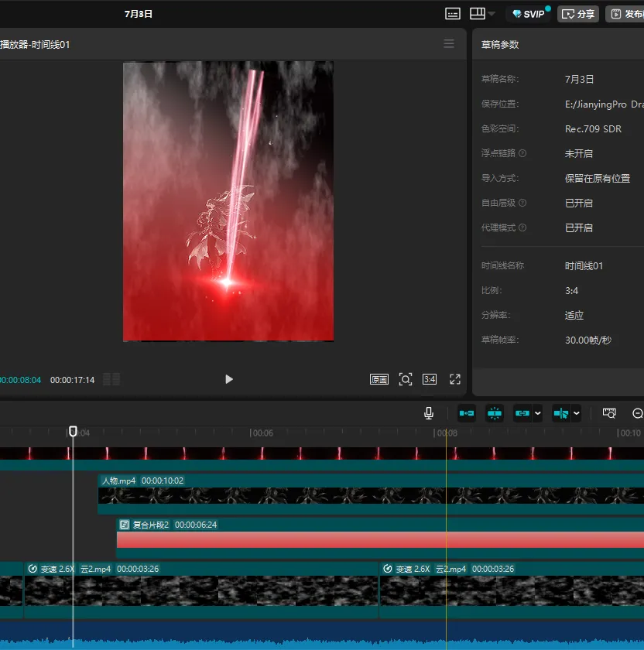Click the 发布 publish button
Screen dimensions: 644x650
(x=625, y=14)
